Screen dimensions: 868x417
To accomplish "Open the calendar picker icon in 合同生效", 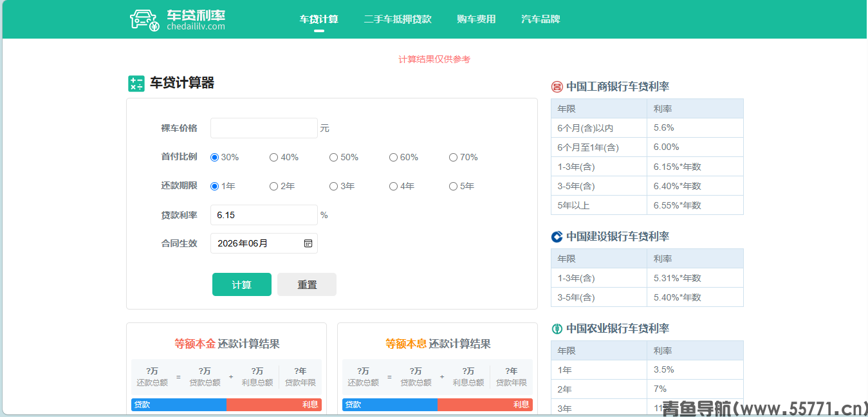I will pos(308,243).
